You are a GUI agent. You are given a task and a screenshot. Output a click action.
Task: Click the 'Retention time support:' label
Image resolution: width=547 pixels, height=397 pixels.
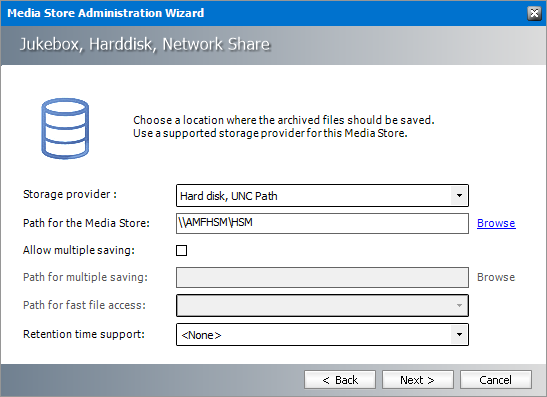[x=84, y=334]
